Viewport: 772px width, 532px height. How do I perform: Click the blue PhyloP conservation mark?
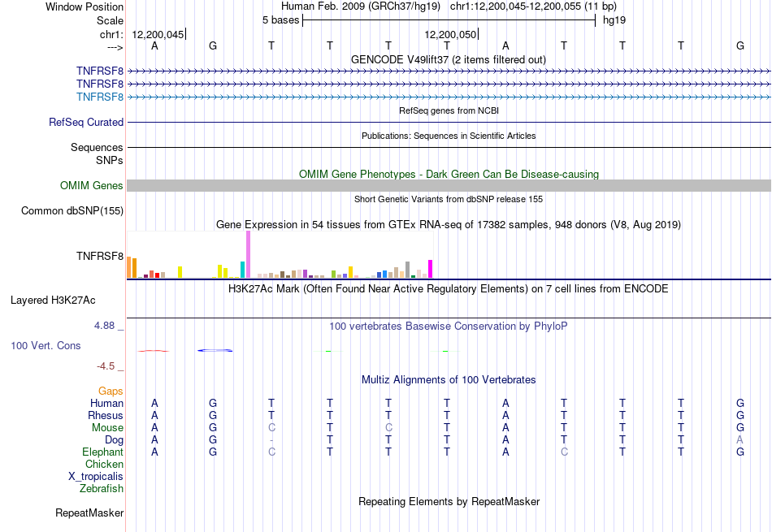215,350
